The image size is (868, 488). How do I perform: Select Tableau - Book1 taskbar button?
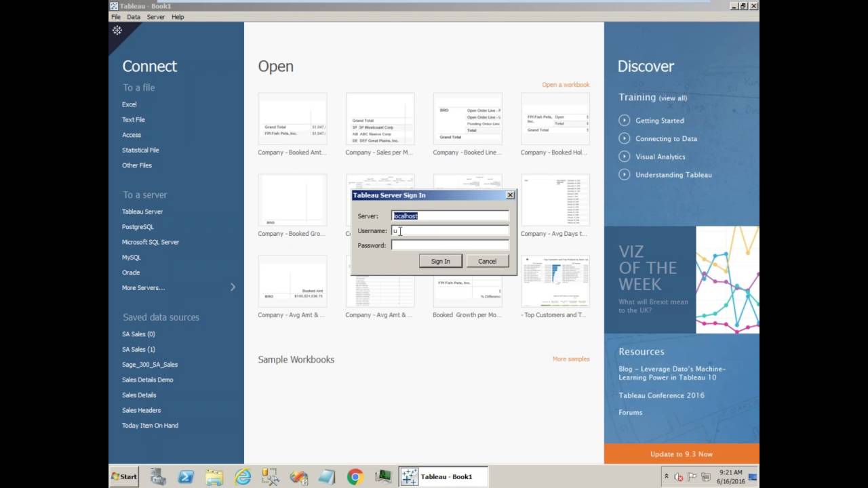click(443, 476)
